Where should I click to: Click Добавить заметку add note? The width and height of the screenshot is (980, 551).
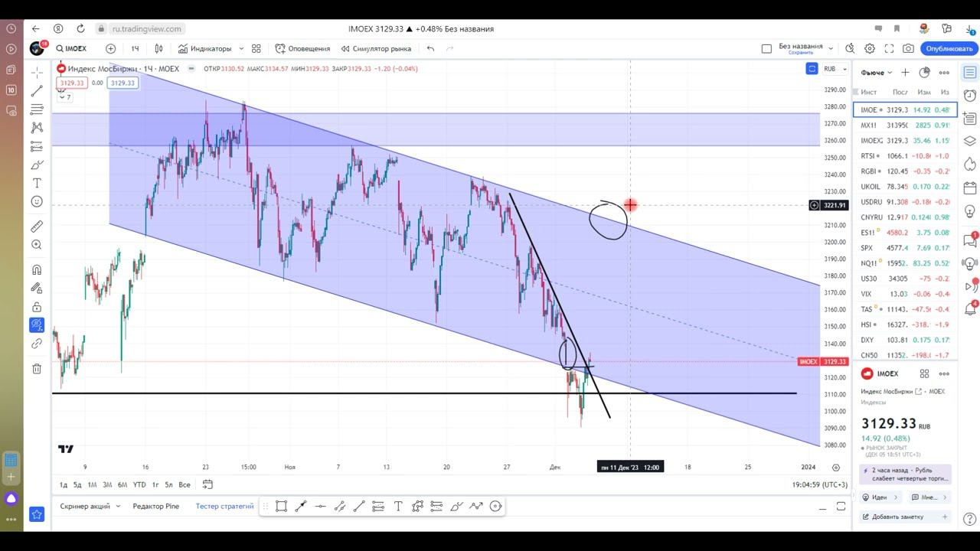point(905,517)
